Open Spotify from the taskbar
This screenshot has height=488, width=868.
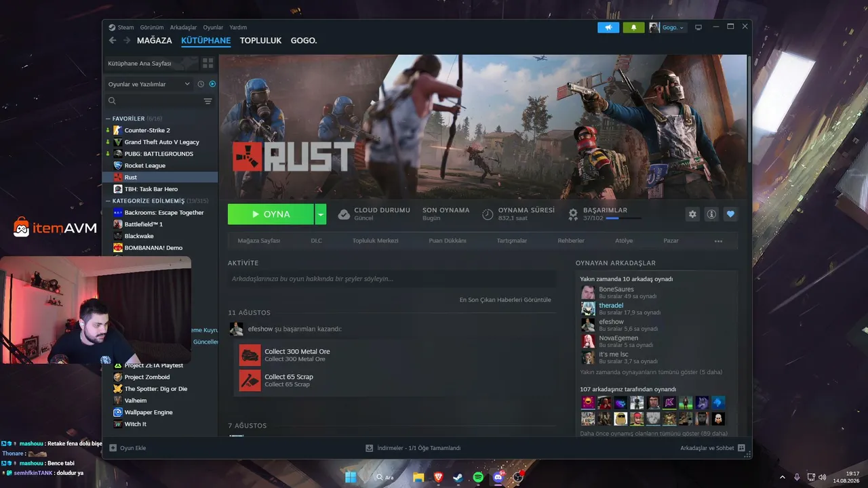click(x=478, y=477)
